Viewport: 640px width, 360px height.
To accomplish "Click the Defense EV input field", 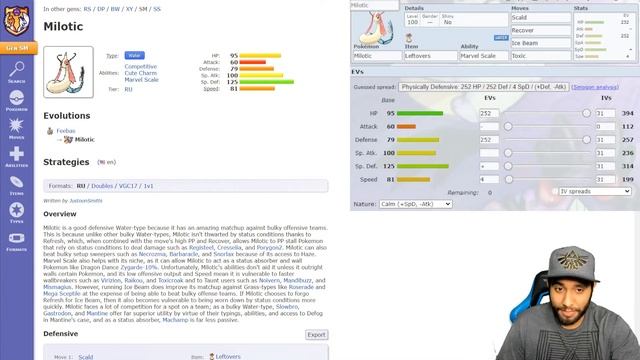I will click(x=489, y=140).
